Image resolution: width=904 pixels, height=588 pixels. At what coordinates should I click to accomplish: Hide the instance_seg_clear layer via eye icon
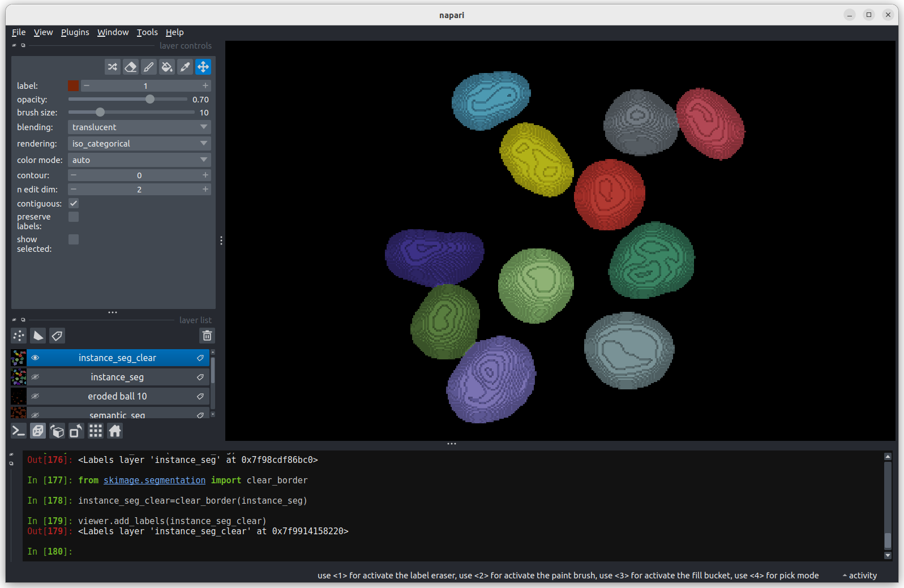tap(35, 358)
